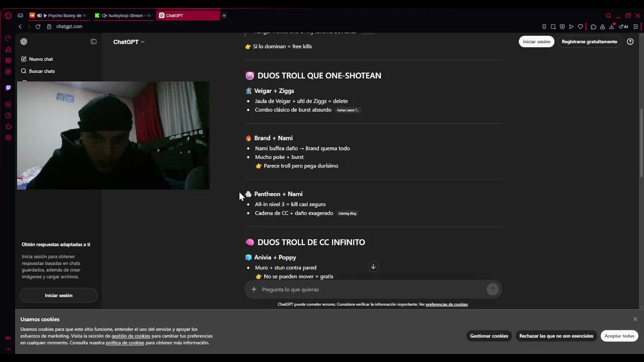
Task: Open the sidebar history clock icon
Action: [8, 116]
